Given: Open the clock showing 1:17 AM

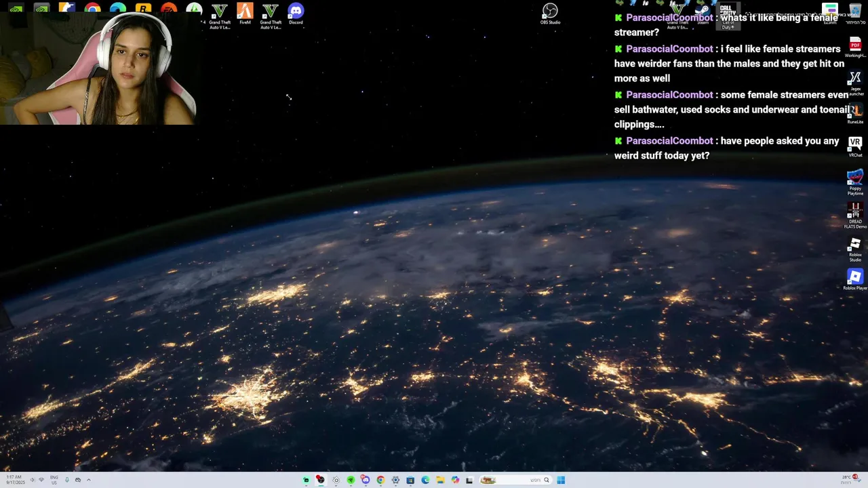Looking at the screenshot, I should pyautogui.click(x=16, y=480).
